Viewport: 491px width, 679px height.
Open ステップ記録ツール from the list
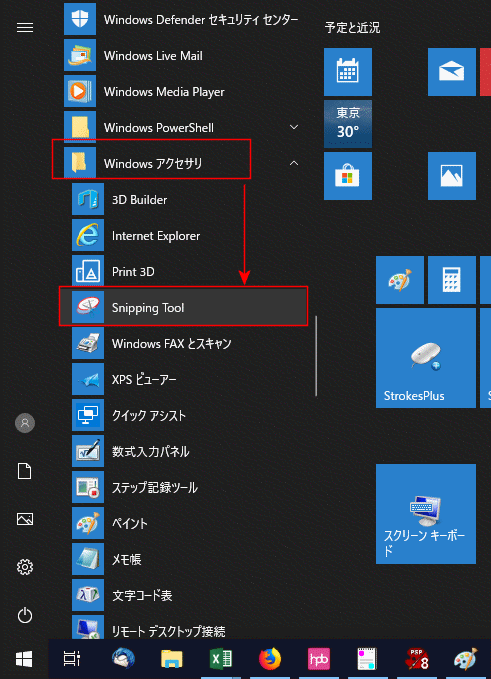pyautogui.click(x=184, y=487)
